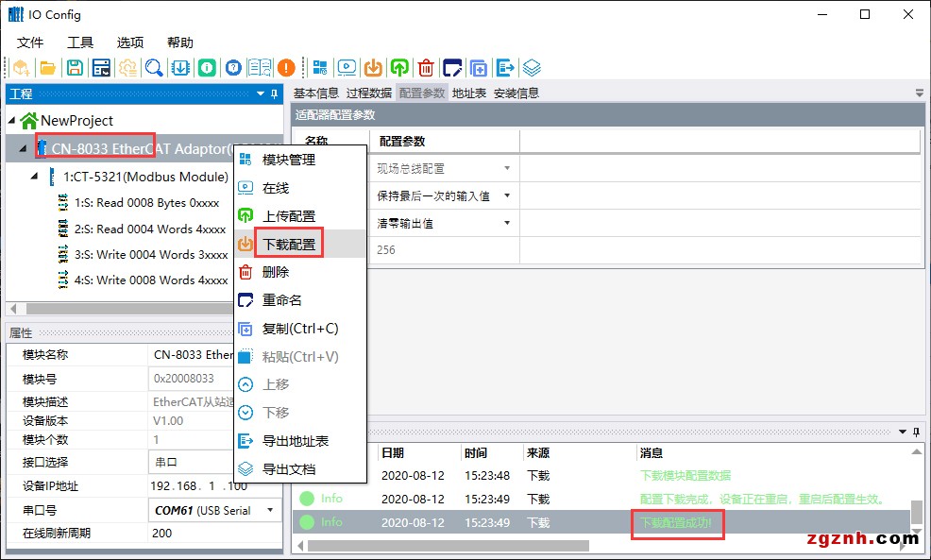Collapse the NewProject tree node
The width and height of the screenshot is (931, 560).
(11, 121)
